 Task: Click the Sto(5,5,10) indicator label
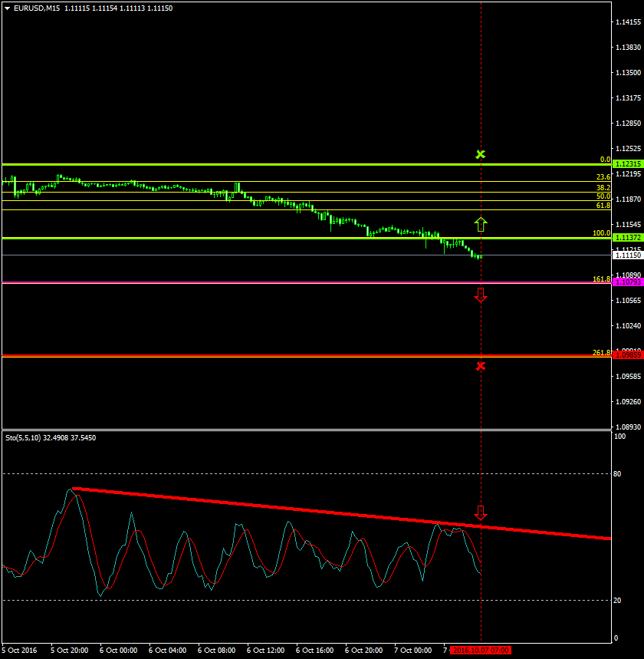click(x=23, y=437)
